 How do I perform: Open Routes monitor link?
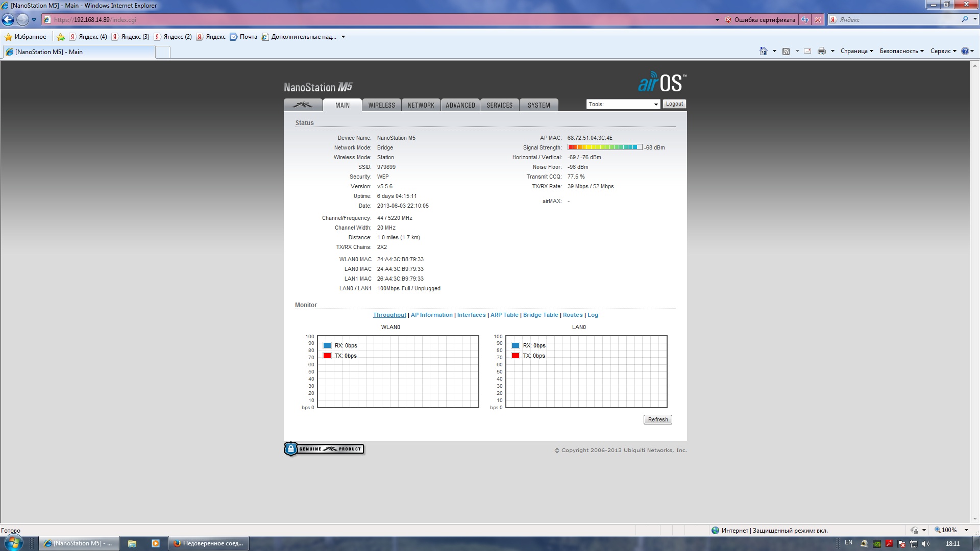[x=573, y=315]
